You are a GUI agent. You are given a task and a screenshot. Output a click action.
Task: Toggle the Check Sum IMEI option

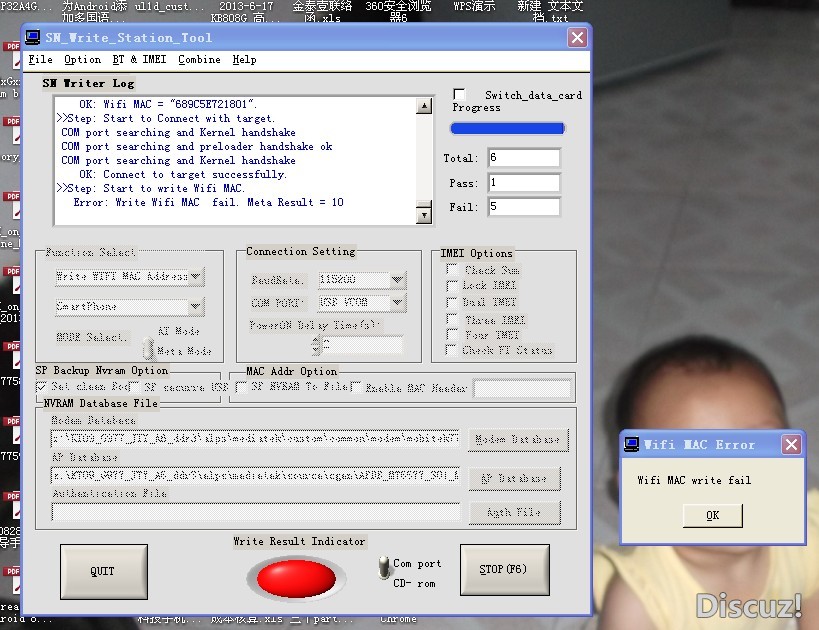(453, 270)
